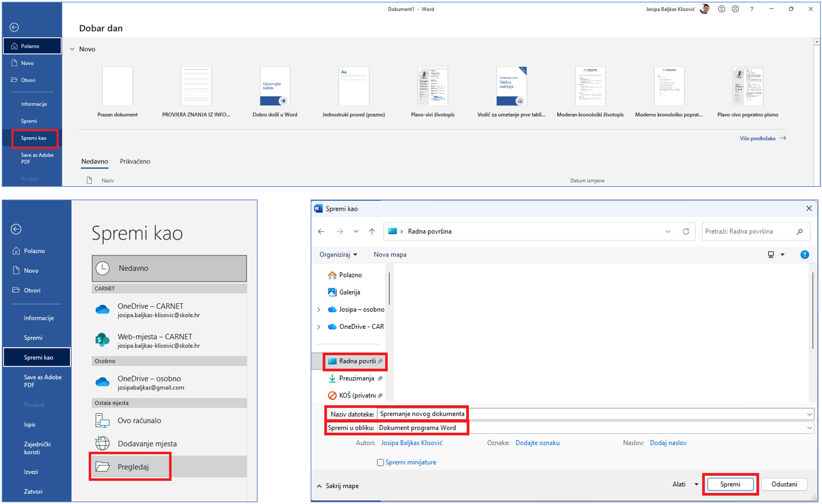Enable the Spremi minijature checkbox
822x504 pixels.
coord(380,462)
